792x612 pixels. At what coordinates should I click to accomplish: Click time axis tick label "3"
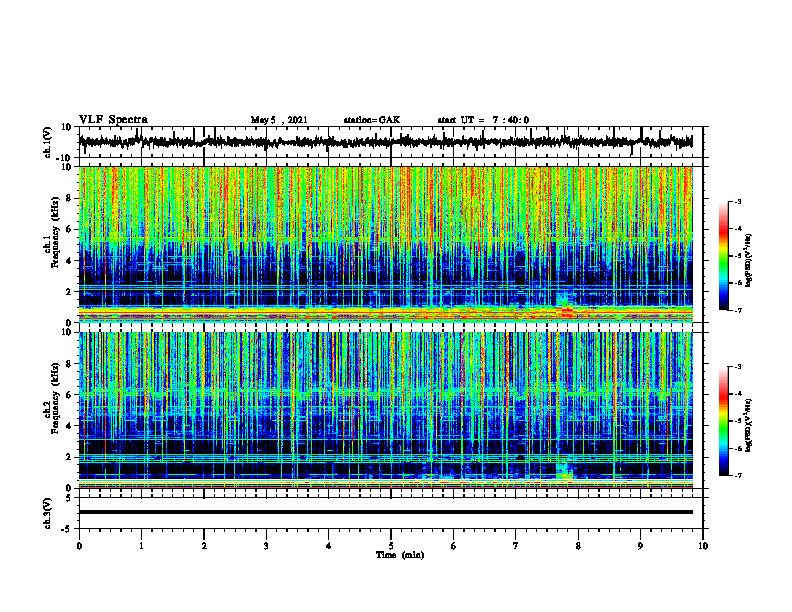[x=266, y=546]
